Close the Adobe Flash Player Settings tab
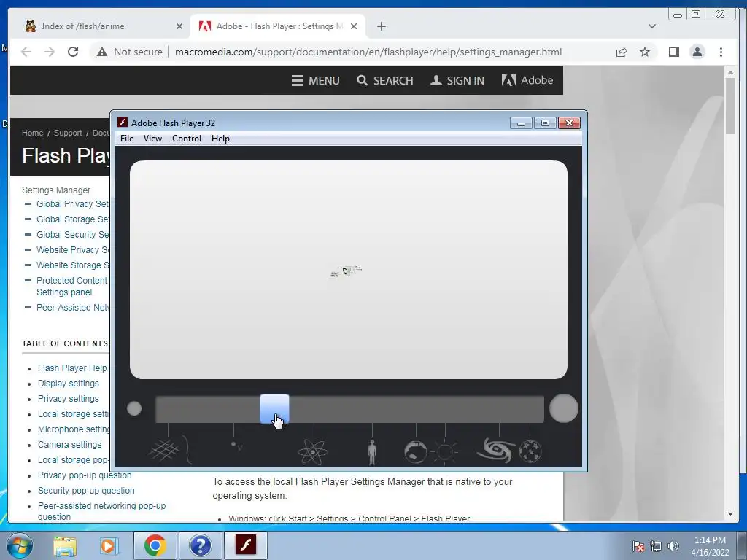The image size is (747, 560). (354, 26)
